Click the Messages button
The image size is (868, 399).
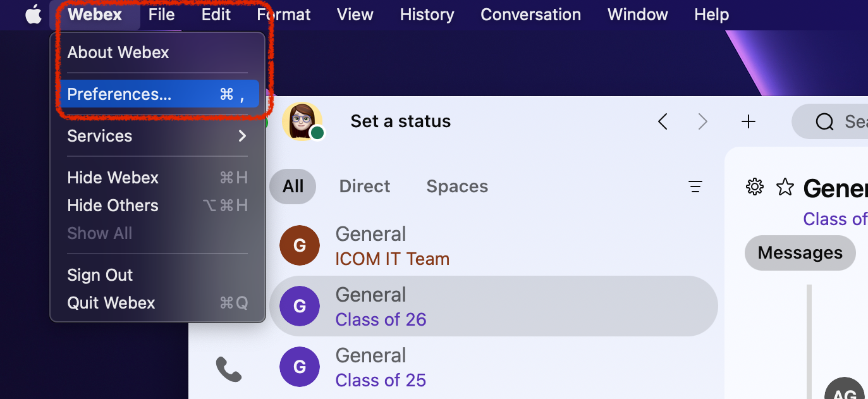[800, 252]
